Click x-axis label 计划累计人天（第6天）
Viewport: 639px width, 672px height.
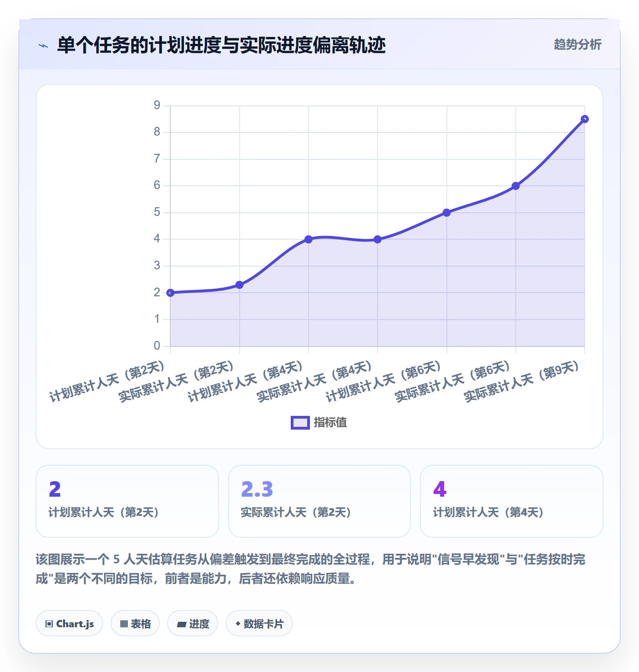(x=384, y=382)
